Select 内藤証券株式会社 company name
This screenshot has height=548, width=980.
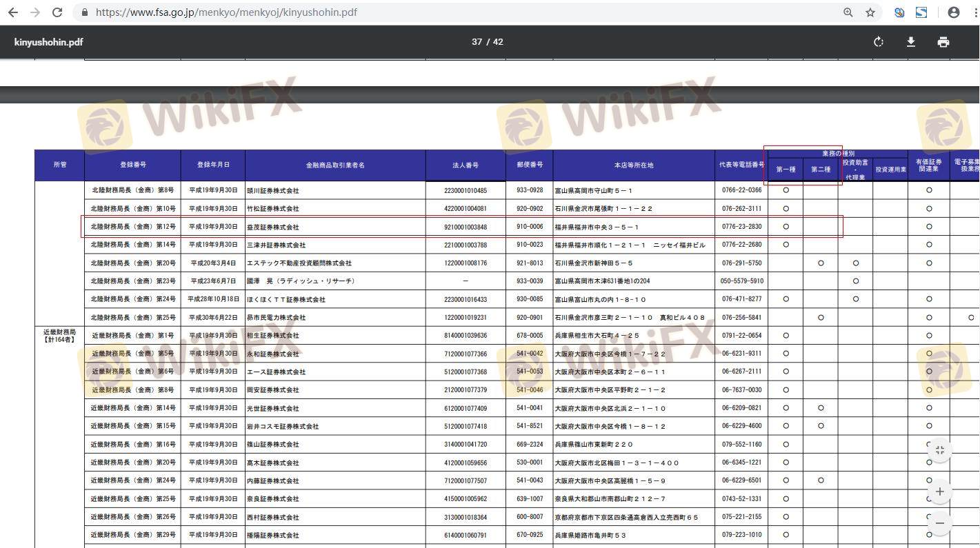pos(273,481)
